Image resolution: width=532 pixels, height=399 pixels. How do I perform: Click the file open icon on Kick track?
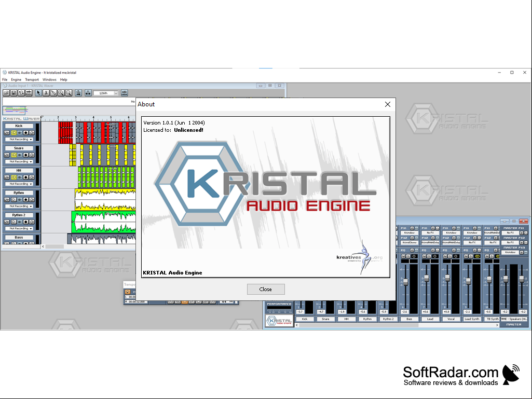pyautogui.click(x=6, y=133)
